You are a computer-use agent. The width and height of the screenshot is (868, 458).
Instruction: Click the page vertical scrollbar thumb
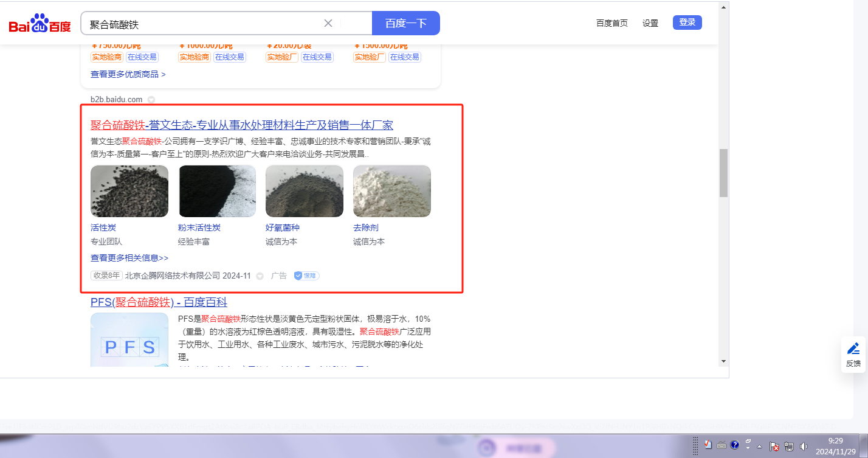(723, 173)
